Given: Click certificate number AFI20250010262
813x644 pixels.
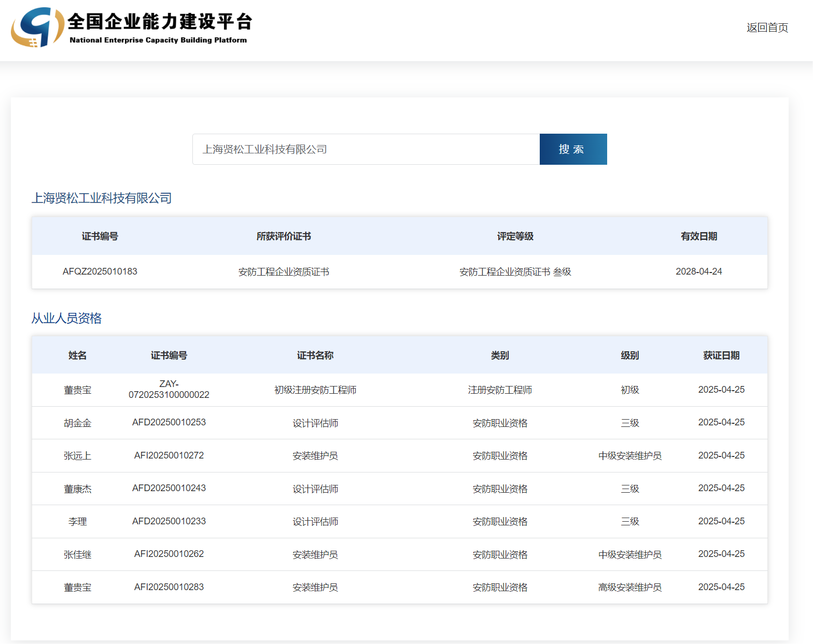Looking at the screenshot, I should pos(169,554).
